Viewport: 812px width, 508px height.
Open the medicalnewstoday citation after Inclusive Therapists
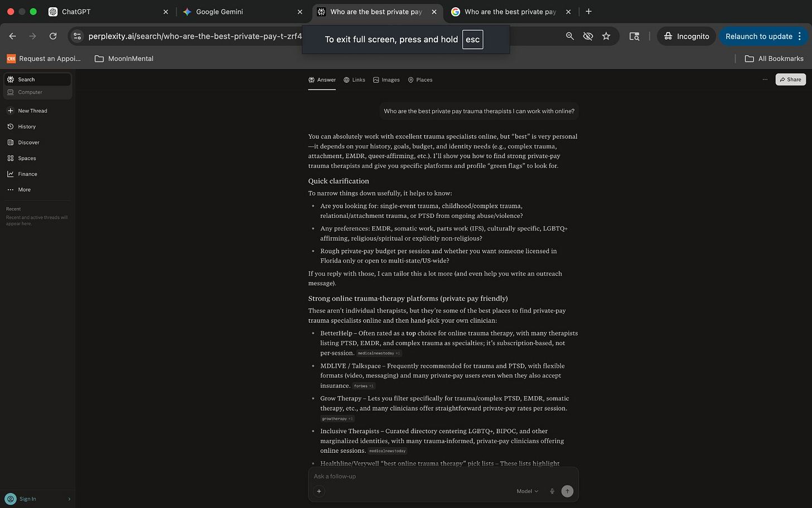(388, 451)
